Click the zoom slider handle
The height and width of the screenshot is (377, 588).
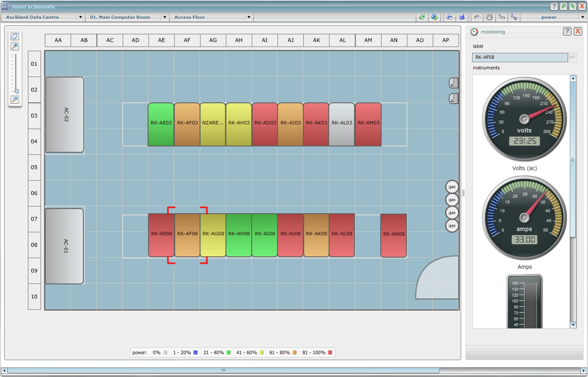16,91
